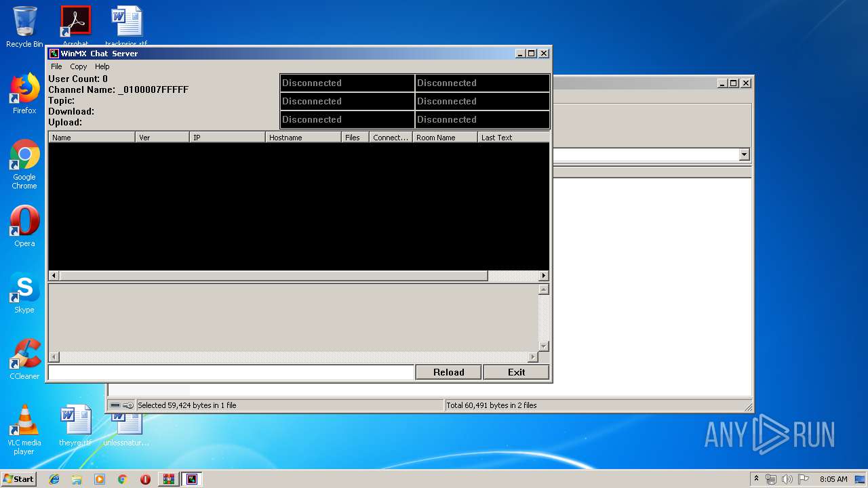Select the Acrobat desktop shortcut
868x488 pixels.
[x=75, y=24]
